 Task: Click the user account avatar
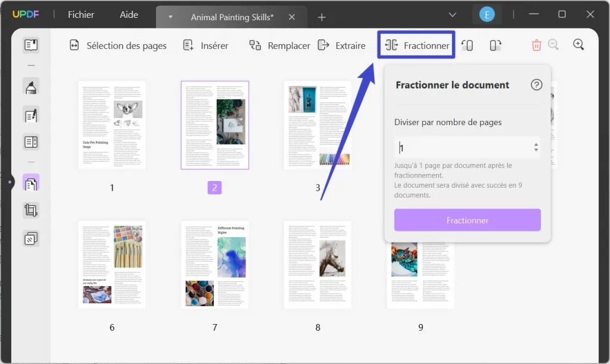coord(487,13)
